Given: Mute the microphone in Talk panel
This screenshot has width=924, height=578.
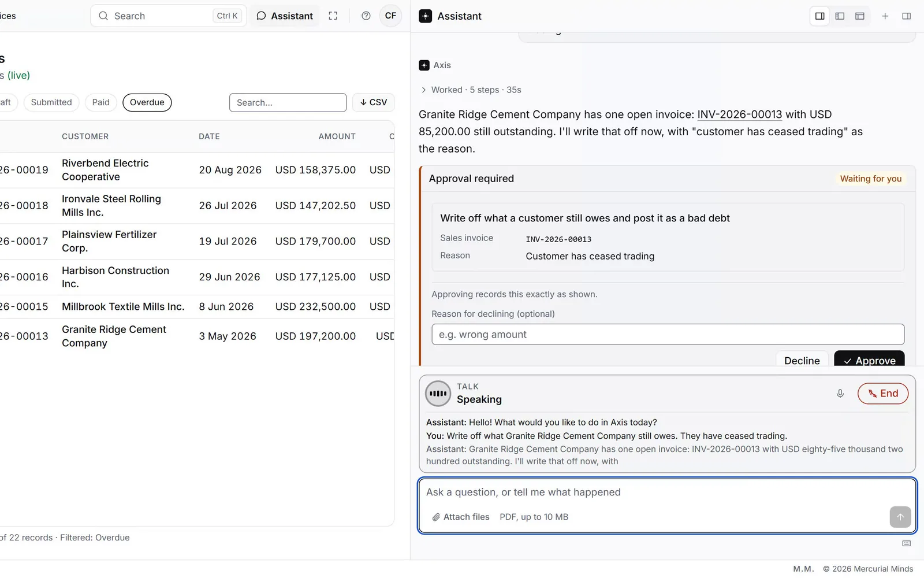Looking at the screenshot, I should (x=840, y=394).
